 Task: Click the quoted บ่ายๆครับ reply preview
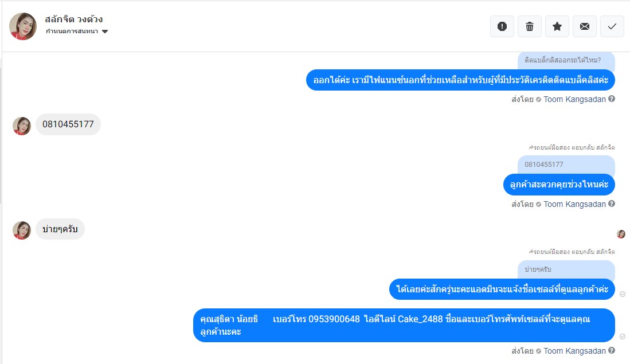[x=566, y=269]
